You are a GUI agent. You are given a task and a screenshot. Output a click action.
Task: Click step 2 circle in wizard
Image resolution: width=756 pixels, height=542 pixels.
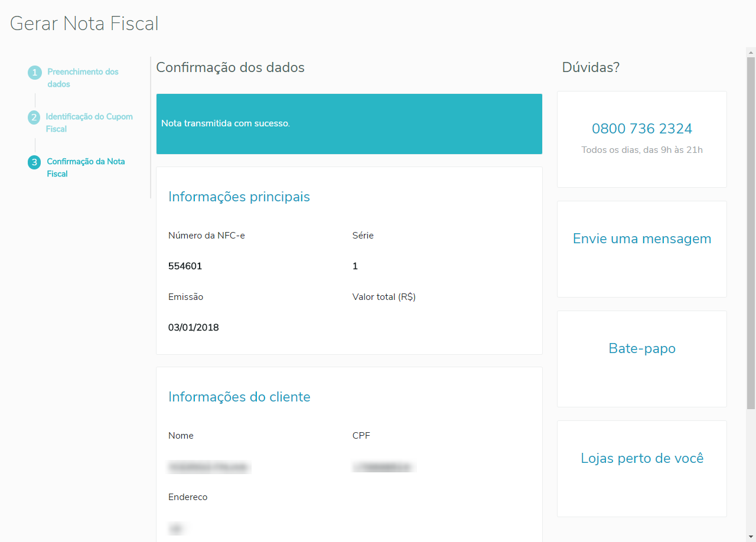(x=34, y=117)
